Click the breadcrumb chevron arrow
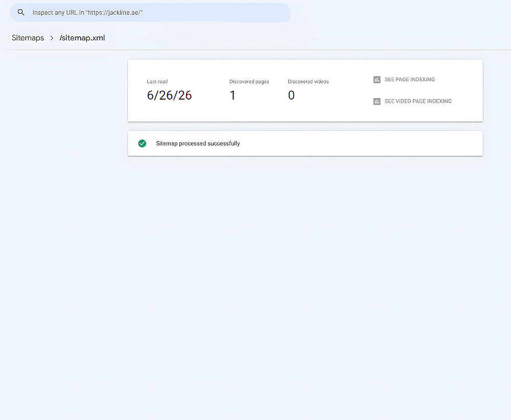 tap(52, 38)
